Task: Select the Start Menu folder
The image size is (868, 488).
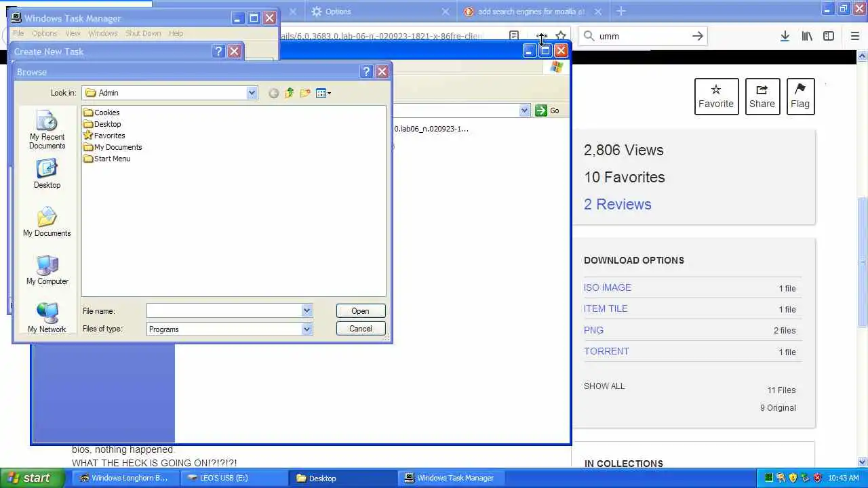Action: tap(106, 159)
